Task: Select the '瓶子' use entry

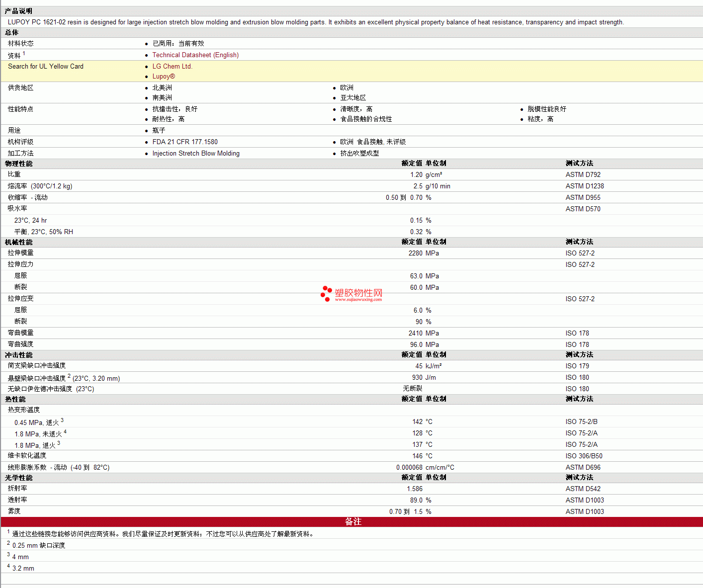Action: tap(159, 131)
